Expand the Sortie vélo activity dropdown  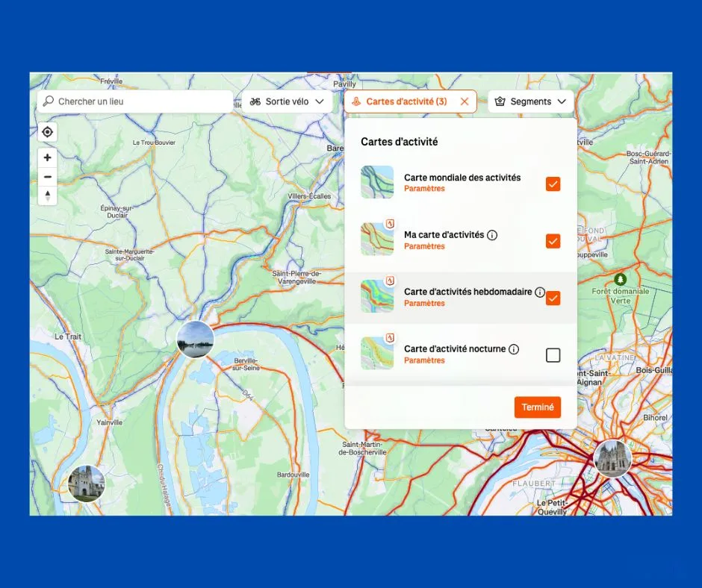320,101
